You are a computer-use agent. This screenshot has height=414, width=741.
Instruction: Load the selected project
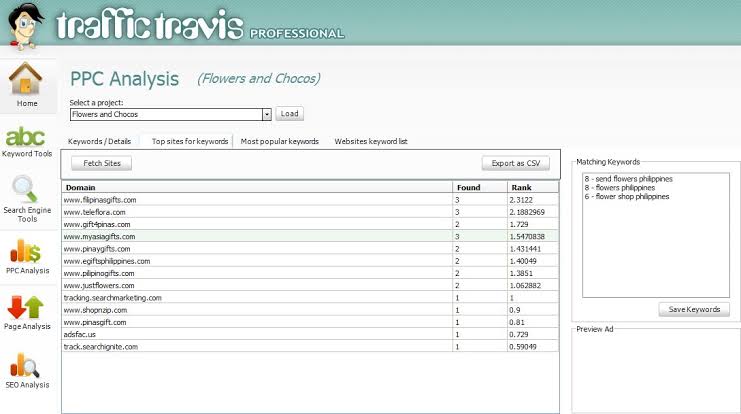[289, 114]
